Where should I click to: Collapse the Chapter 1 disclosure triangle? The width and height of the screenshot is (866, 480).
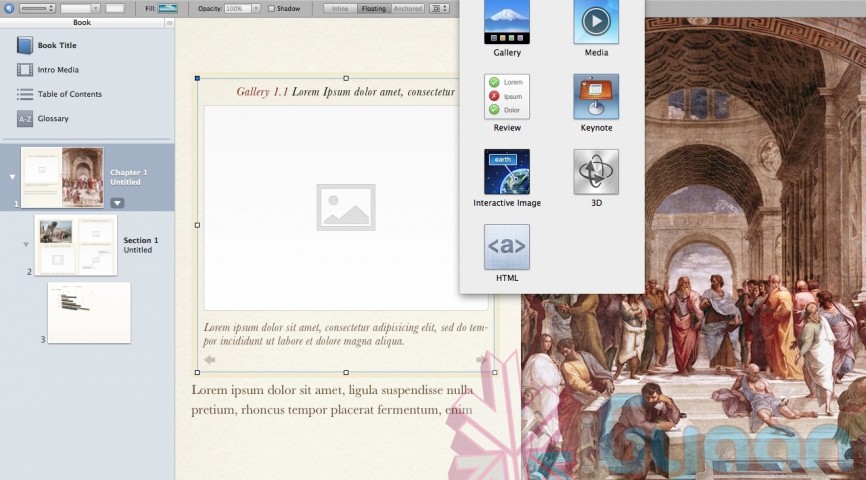(12, 177)
